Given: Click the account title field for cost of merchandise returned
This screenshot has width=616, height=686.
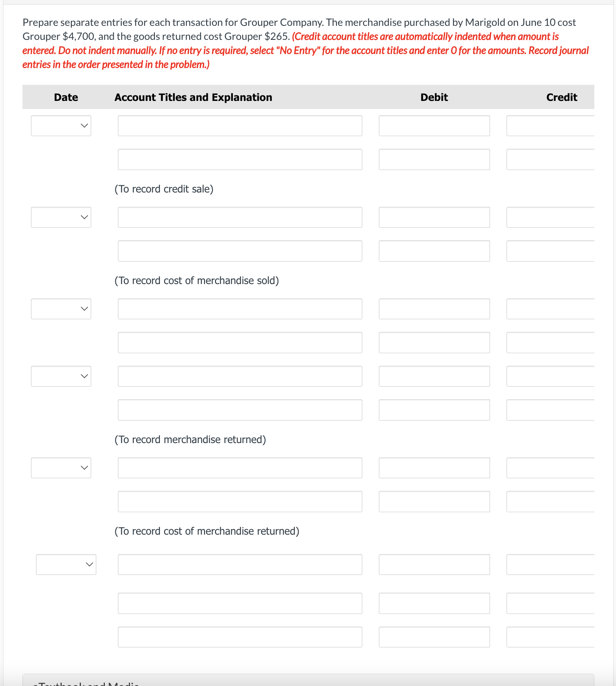Looking at the screenshot, I should [x=240, y=468].
